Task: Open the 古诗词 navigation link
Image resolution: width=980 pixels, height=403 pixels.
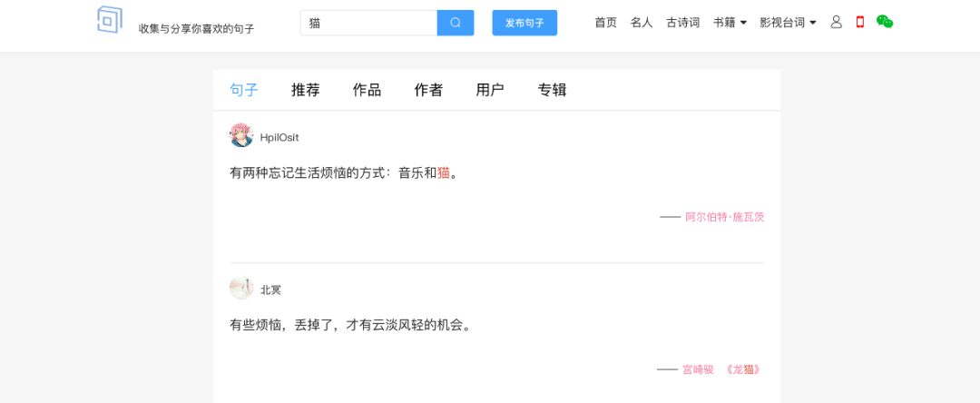Action: coord(682,23)
